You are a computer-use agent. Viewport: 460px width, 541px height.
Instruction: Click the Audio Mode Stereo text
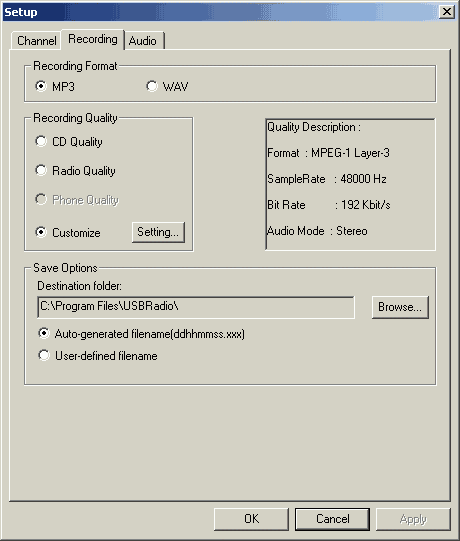tap(317, 231)
